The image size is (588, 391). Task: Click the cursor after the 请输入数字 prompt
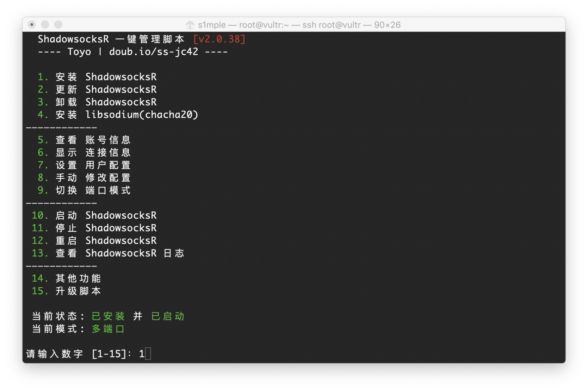point(148,354)
